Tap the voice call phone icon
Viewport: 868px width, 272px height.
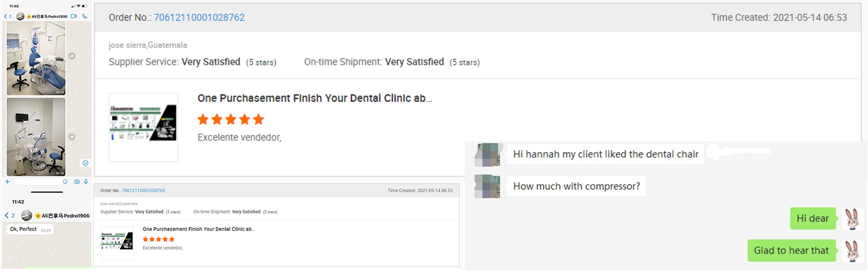(x=85, y=15)
